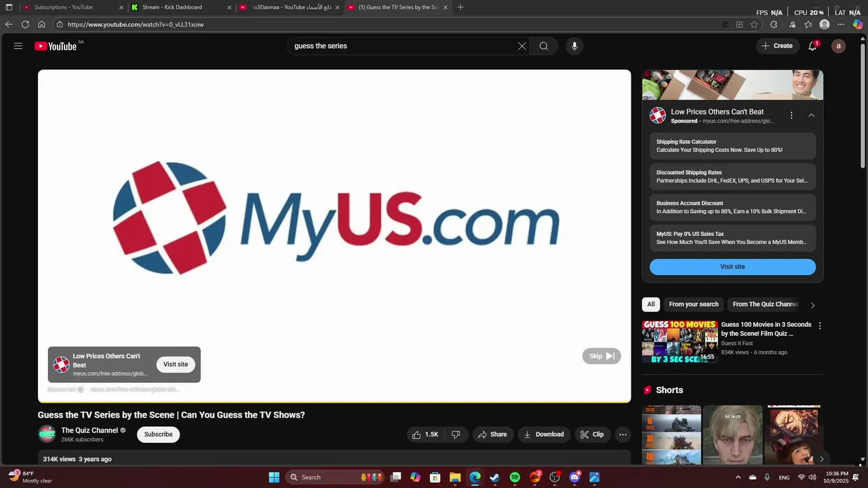This screenshot has width=868, height=488.
Task: Switch to Stream - Kick Dashboard tab
Action: (181, 7)
